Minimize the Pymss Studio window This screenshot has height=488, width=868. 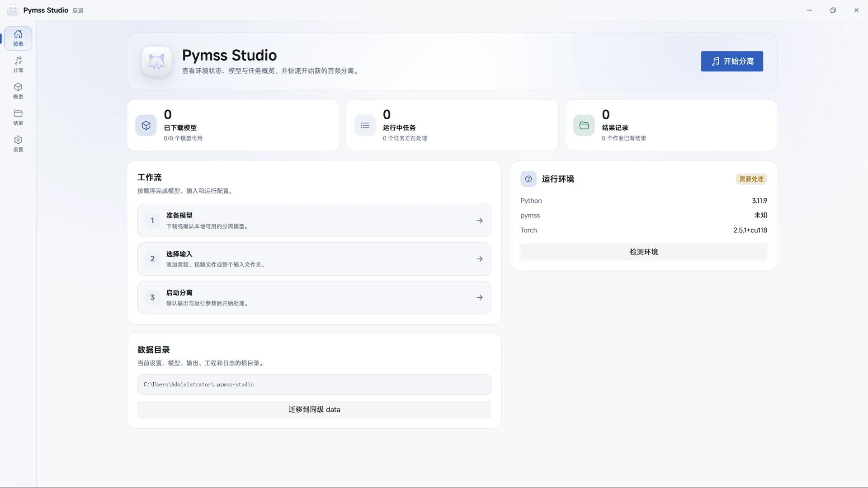coord(809,10)
